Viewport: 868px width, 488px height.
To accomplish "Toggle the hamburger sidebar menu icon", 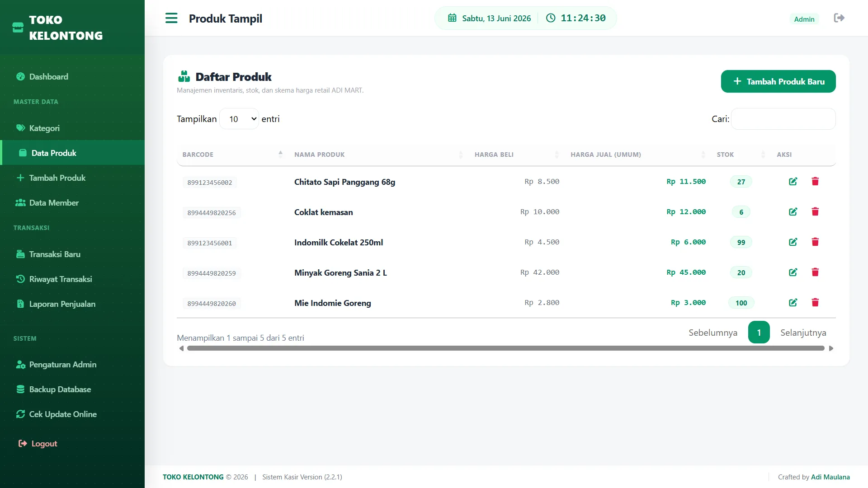I will point(171,18).
